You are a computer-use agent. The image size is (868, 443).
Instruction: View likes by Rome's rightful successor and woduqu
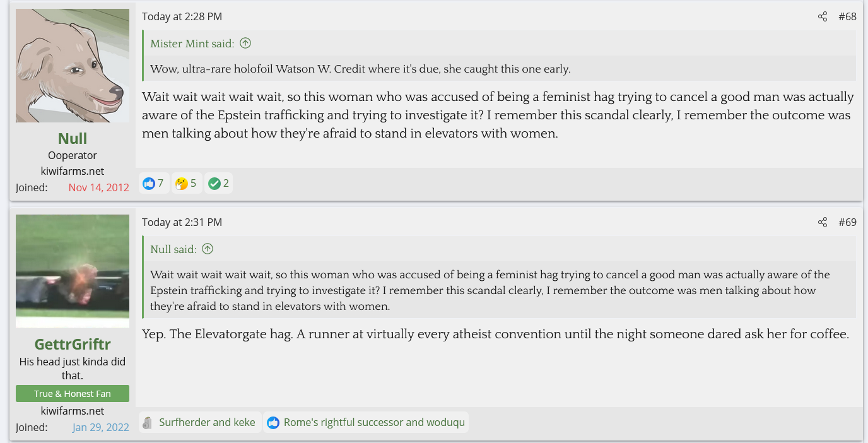(x=374, y=423)
